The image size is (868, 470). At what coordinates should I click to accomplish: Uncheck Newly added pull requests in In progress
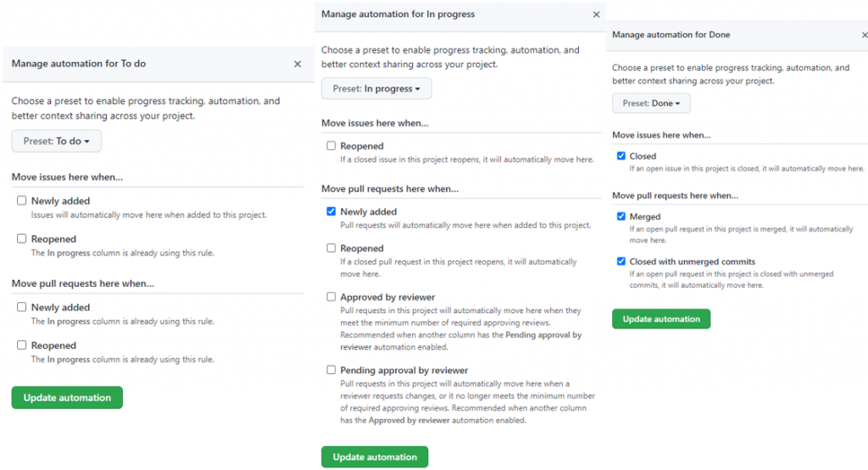pos(331,212)
